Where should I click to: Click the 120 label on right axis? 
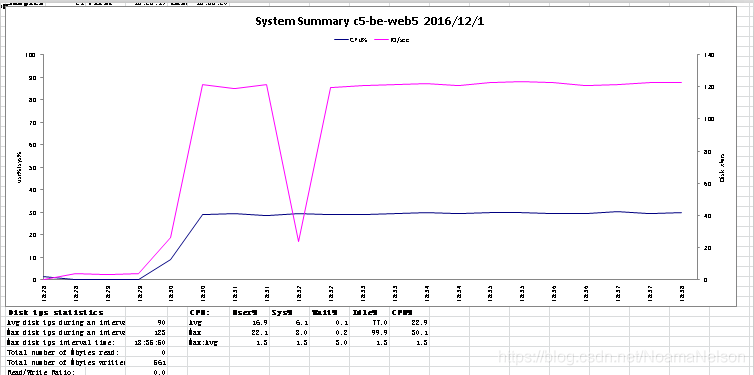coord(709,87)
